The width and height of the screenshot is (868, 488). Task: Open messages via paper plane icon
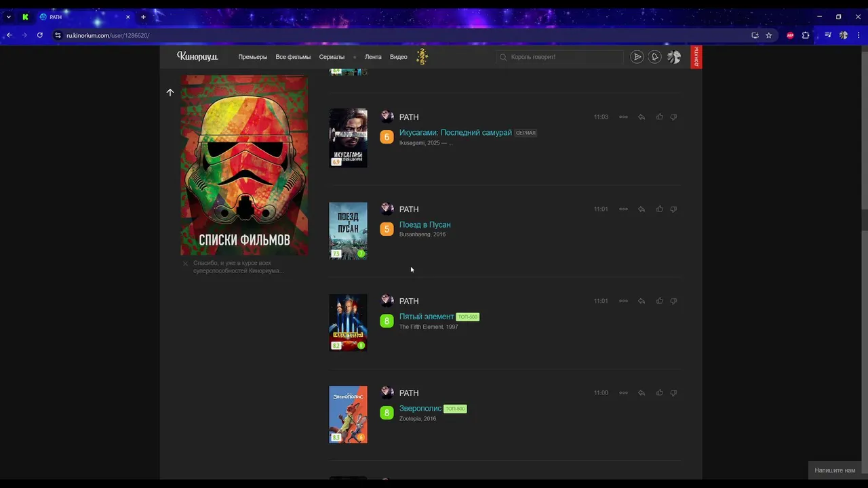pos(637,57)
